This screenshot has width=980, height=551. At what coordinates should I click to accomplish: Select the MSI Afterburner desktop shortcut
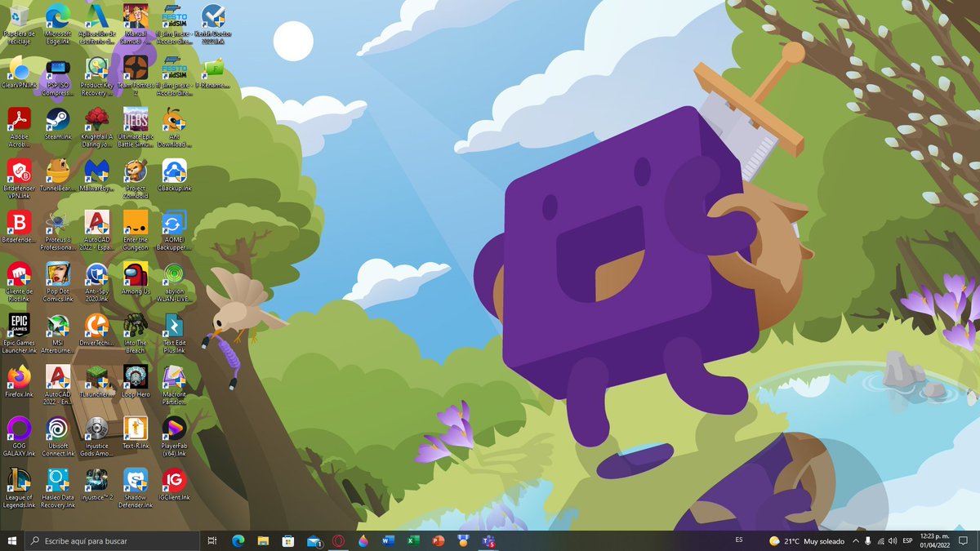coord(57,334)
